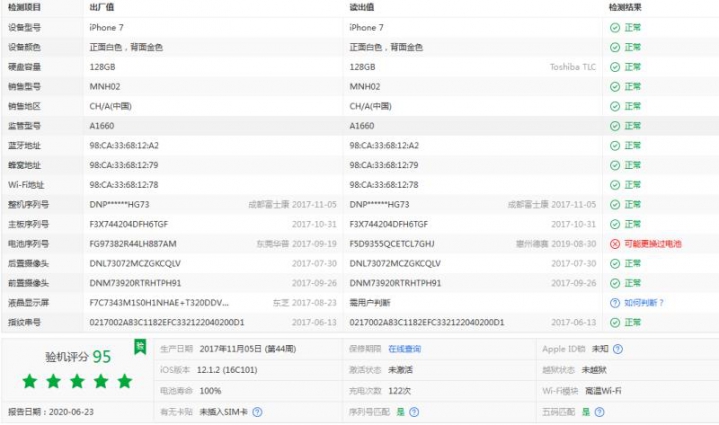
Task: Select the 电池寿命 100% value
Action: (x=210, y=391)
